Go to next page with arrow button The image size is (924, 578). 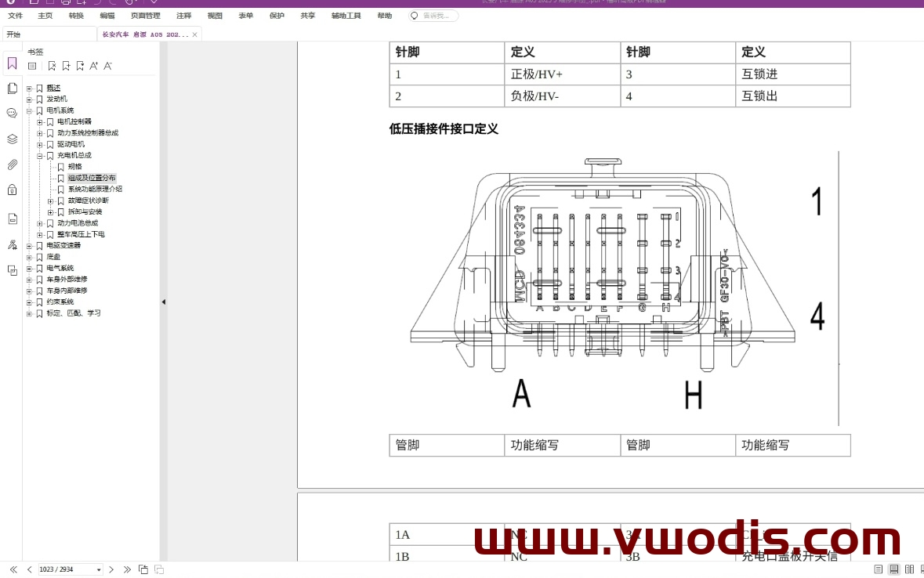point(111,569)
